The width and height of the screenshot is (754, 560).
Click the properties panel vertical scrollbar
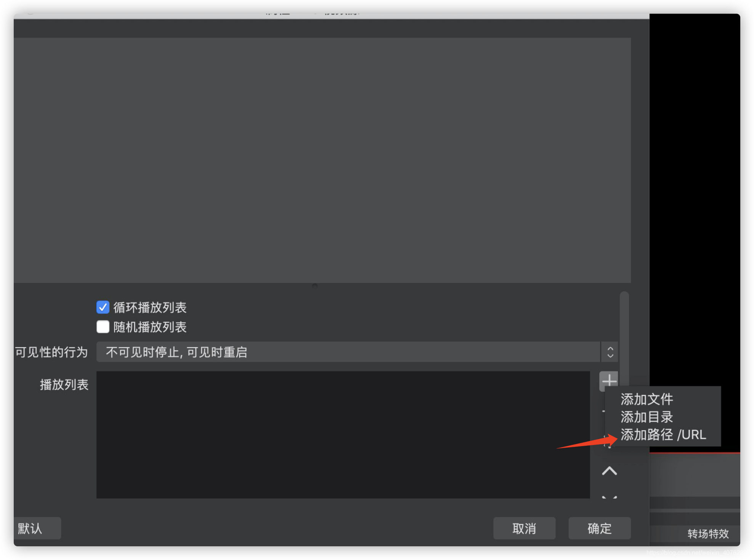[x=624, y=335]
